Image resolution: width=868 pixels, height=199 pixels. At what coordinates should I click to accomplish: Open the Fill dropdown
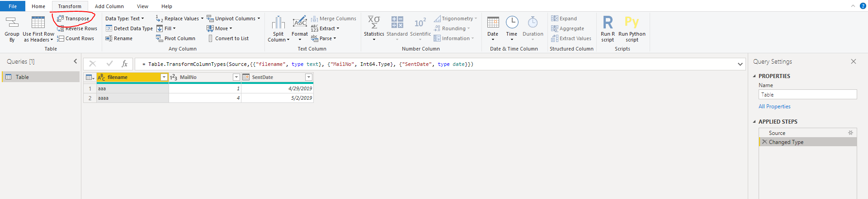coord(166,28)
